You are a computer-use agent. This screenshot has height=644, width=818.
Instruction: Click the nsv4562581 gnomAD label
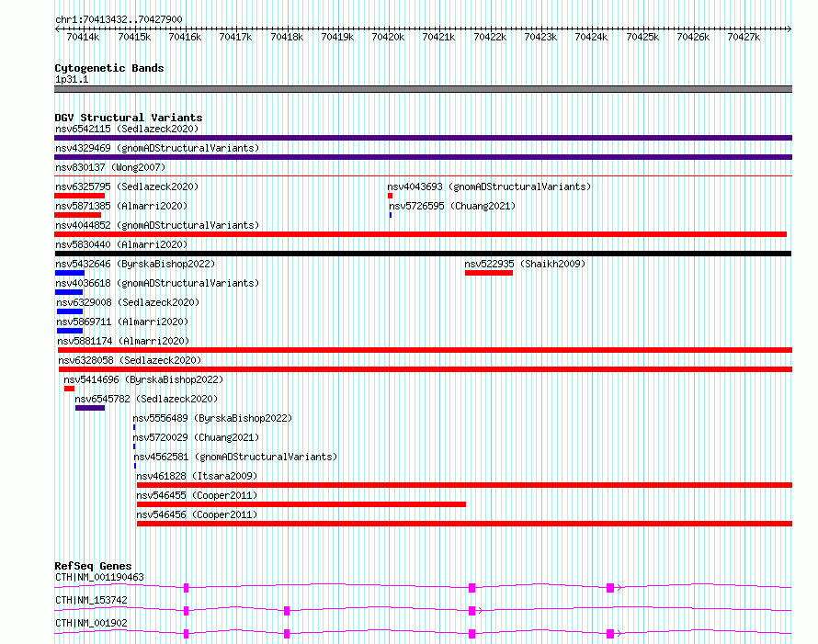coord(235,457)
